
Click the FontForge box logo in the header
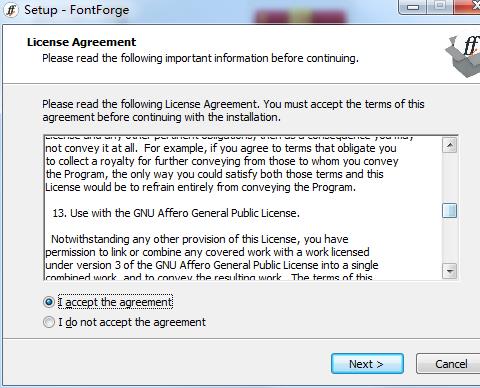463,55
